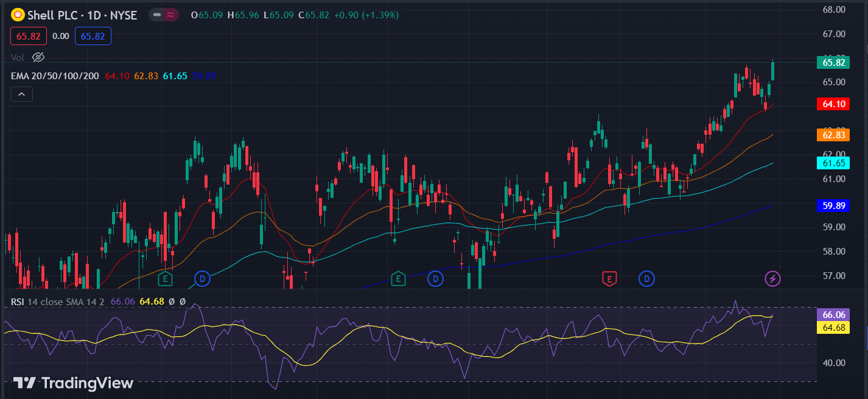This screenshot has width=868, height=399.
Task: Click the red 65.82 sell price button
Action: tap(29, 36)
